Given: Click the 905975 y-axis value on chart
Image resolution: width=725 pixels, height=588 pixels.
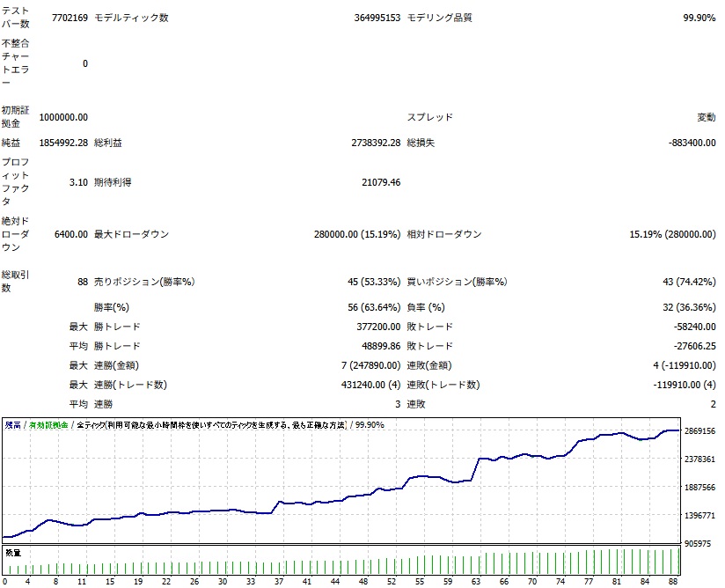Looking at the screenshot, I should tap(701, 544).
